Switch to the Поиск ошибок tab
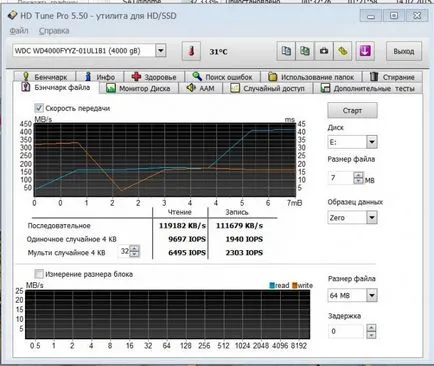This screenshot has height=366, width=434. 222,77
